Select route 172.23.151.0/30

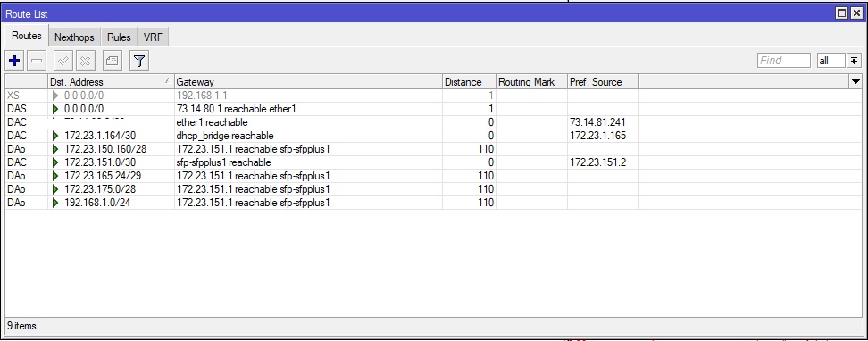pyautogui.click(x=433, y=162)
